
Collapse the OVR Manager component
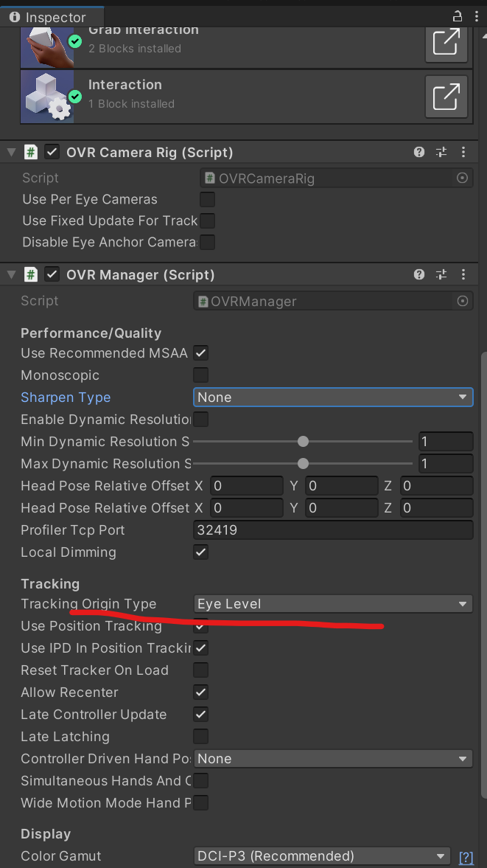(x=11, y=274)
